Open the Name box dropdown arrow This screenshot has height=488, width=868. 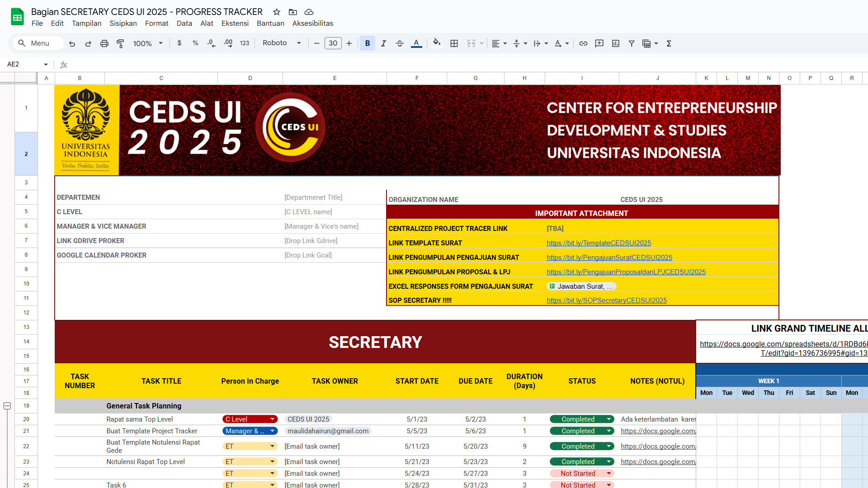(46, 65)
